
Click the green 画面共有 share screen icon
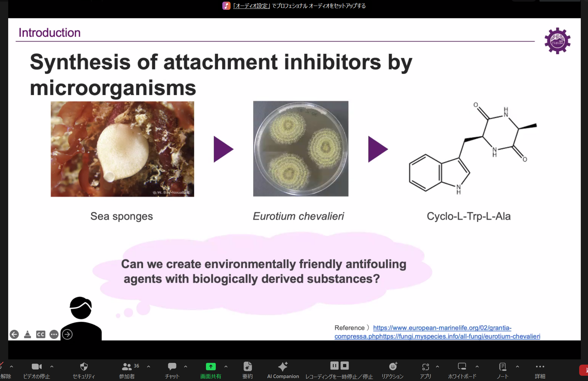click(x=211, y=367)
